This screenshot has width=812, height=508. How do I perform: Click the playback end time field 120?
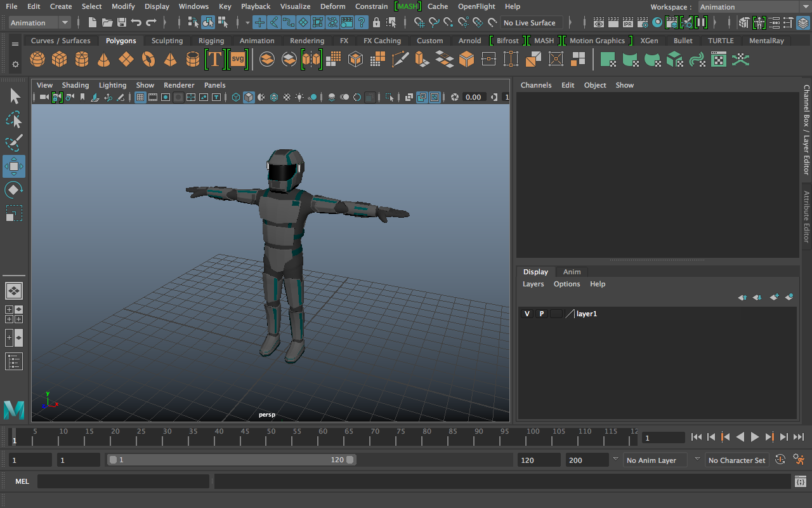click(539, 460)
